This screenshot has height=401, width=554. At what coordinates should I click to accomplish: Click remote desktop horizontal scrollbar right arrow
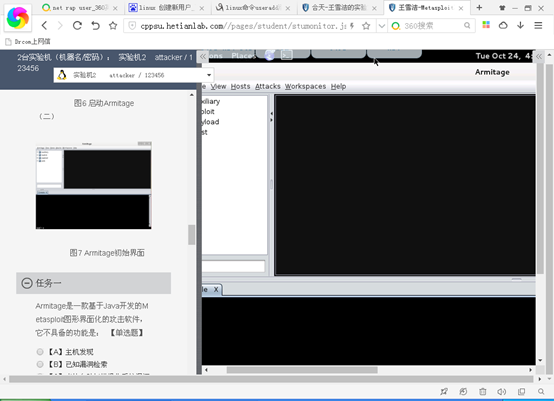pos(530,370)
